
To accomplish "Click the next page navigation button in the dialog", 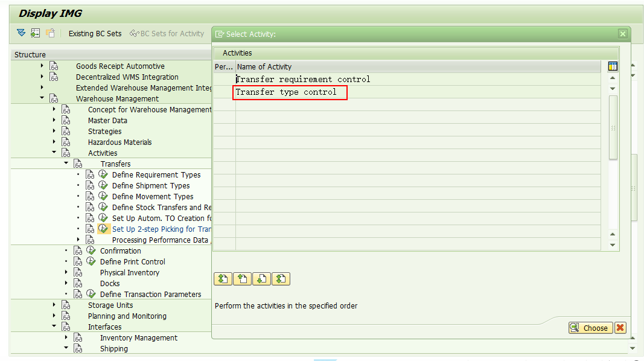I will 261,279.
